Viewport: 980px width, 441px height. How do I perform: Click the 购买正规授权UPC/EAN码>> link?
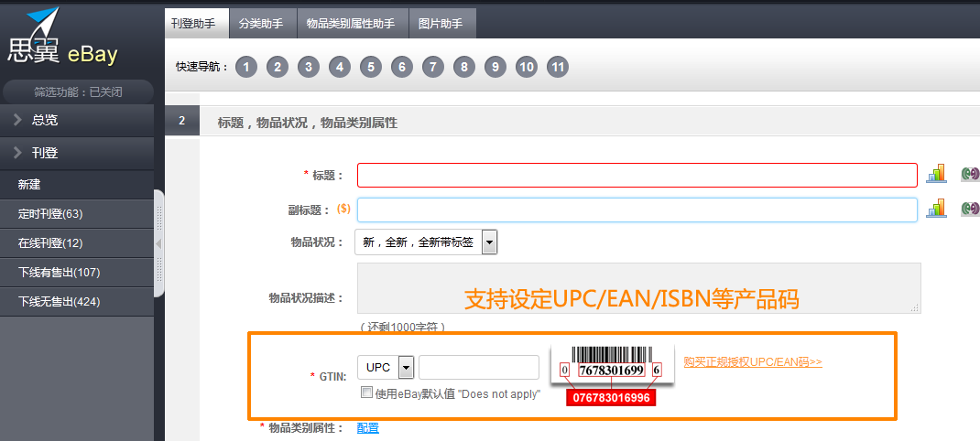[753, 361]
